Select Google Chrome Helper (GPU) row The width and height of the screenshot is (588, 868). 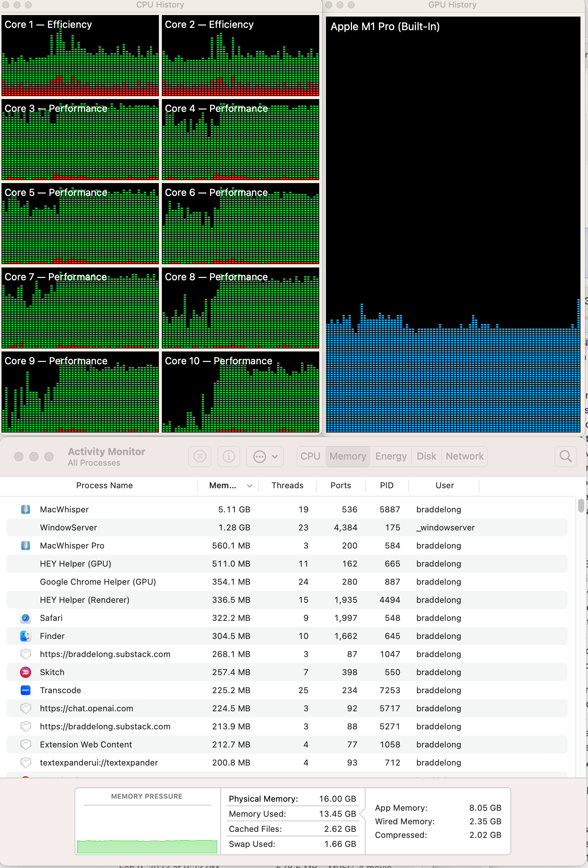(287, 582)
